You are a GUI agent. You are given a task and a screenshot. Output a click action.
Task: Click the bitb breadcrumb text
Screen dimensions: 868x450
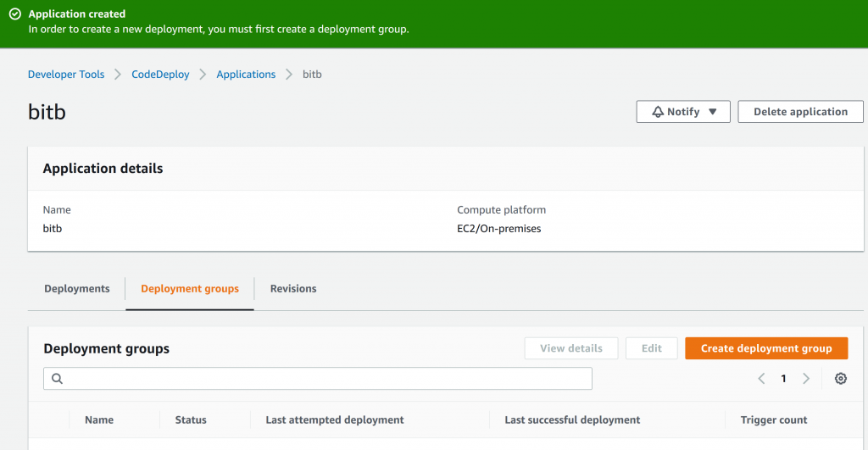click(x=312, y=75)
